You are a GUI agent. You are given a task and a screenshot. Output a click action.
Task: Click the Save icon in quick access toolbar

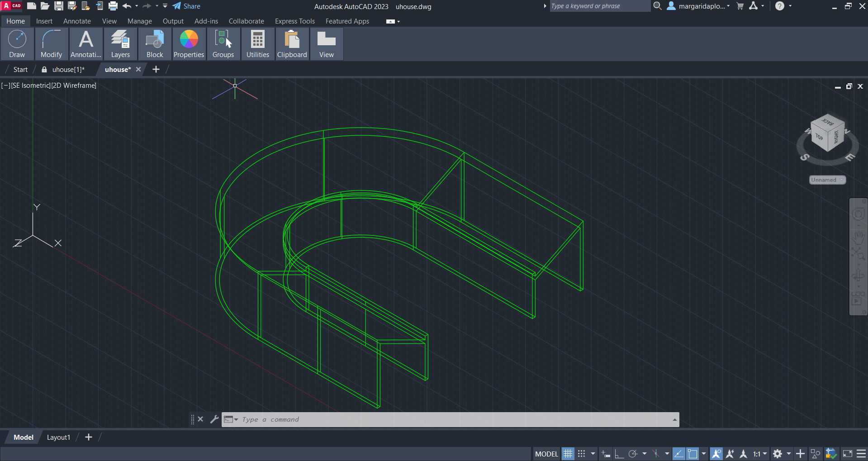tap(59, 6)
